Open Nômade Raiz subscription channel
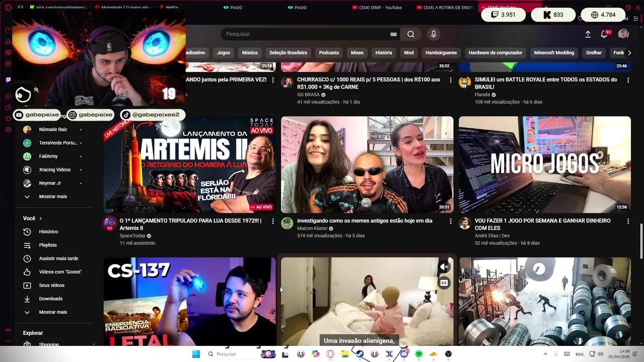This screenshot has height=362, width=644. [53, 130]
